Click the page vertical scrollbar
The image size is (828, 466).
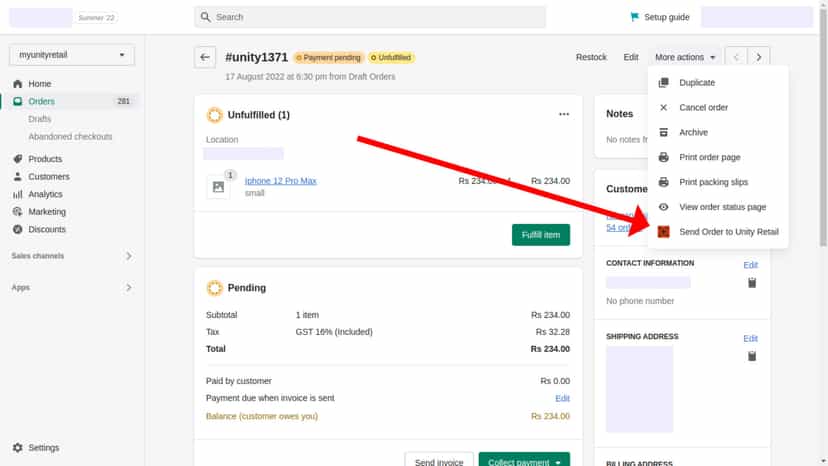[823, 127]
